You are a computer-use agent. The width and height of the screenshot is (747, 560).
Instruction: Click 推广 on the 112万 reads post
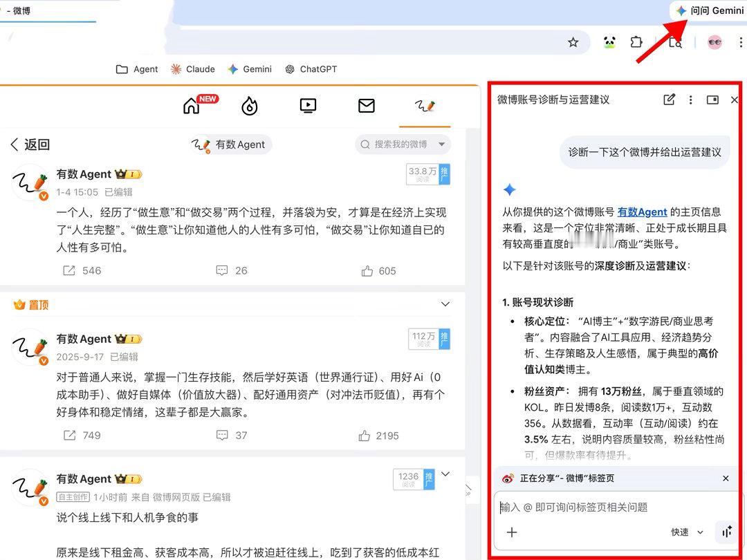444,339
